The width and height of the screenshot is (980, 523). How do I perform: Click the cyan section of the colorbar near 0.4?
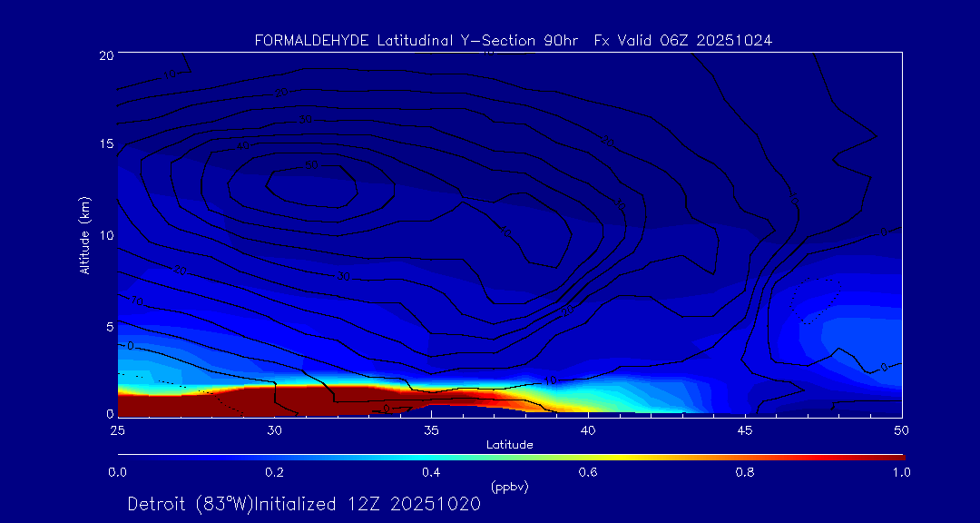(x=432, y=456)
